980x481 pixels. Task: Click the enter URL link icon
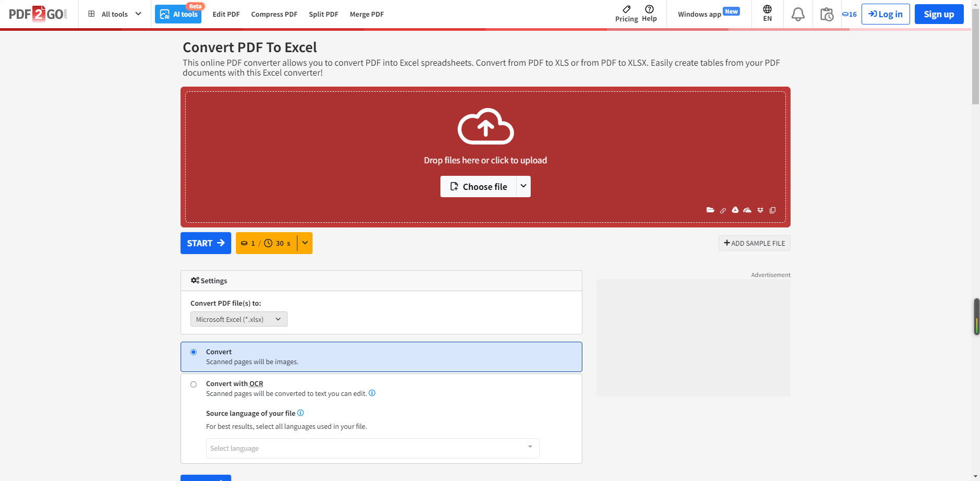click(723, 211)
